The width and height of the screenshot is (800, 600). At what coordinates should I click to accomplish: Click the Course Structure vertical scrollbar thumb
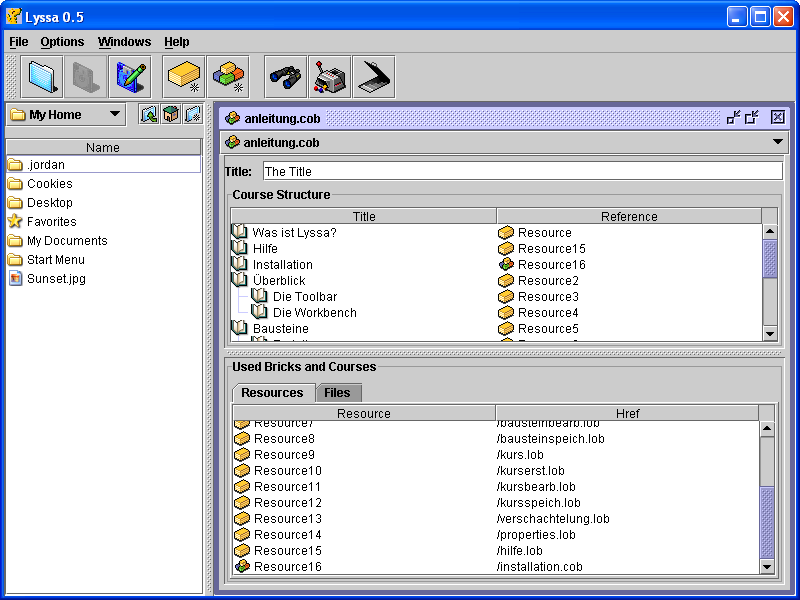(x=770, y=259)
